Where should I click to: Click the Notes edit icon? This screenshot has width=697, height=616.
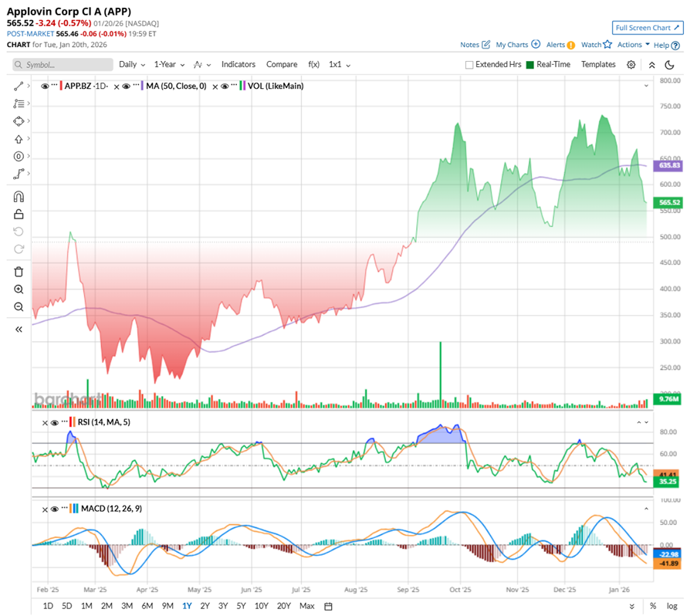click(486, 45)
